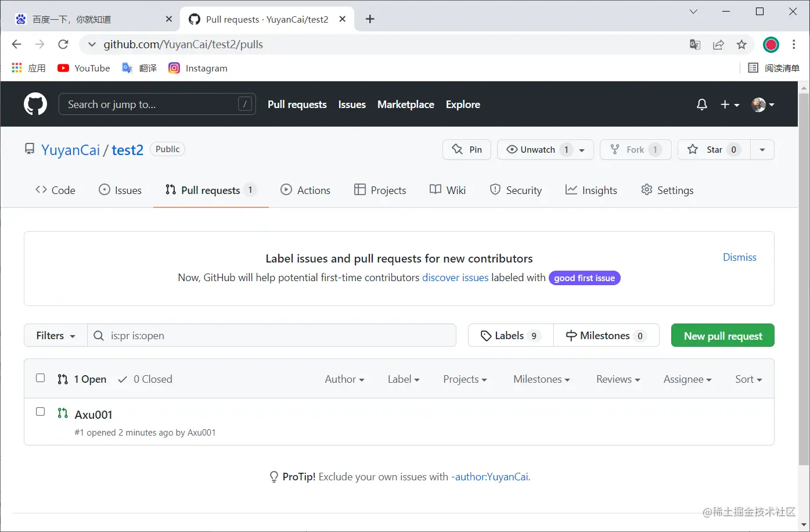Open Chrome profile avatar

tap(771, 45)
